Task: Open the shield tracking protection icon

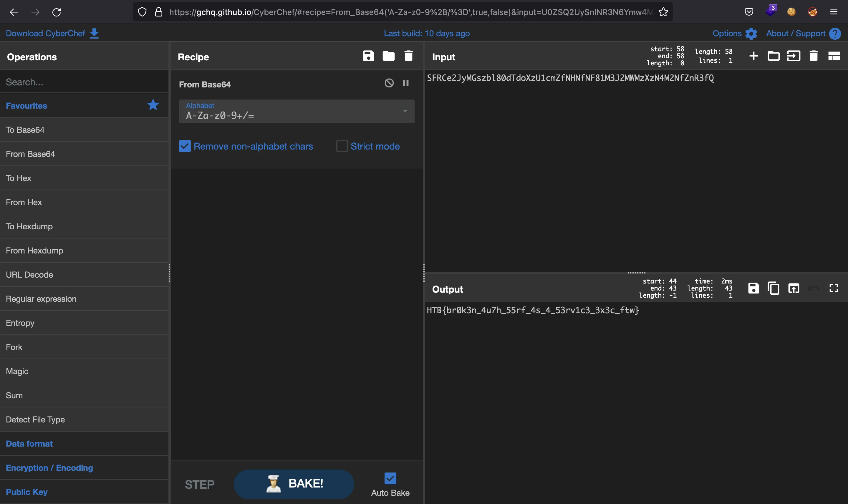Action: 142,12
